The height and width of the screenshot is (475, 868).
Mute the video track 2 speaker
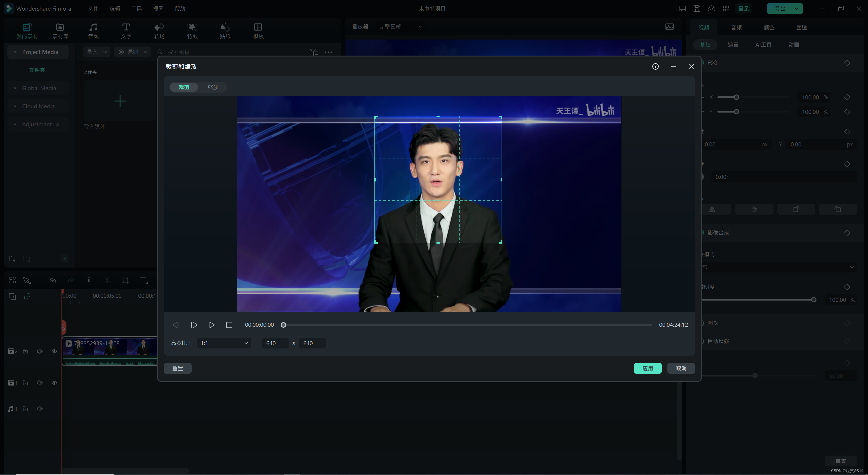[40, 351]
